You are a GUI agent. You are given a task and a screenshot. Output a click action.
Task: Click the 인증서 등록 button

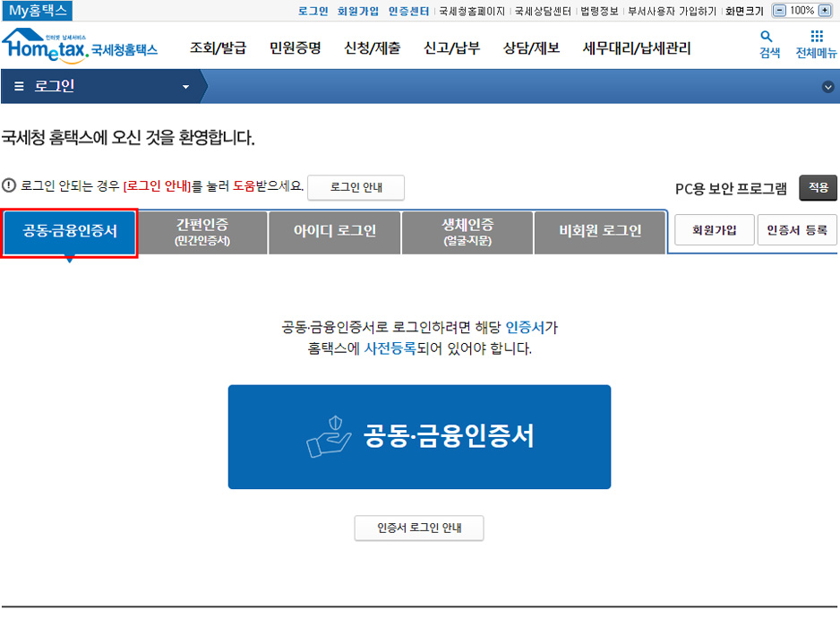(797, 230)
